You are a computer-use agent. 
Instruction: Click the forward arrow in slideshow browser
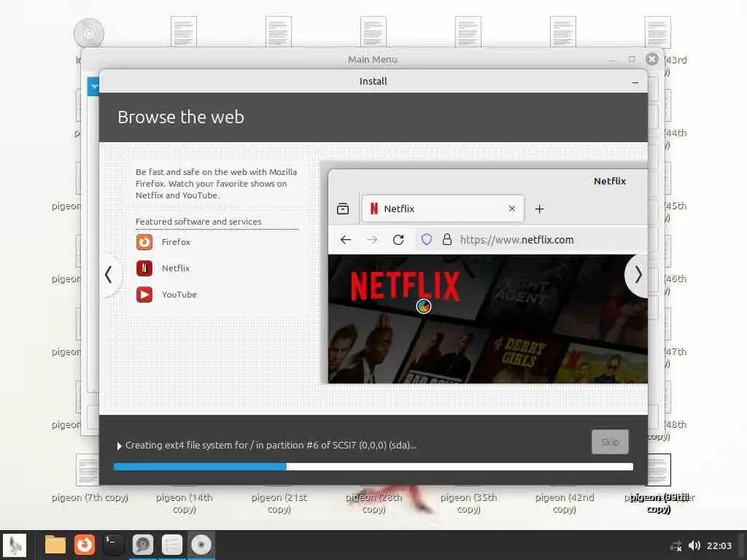click(372, 239)
